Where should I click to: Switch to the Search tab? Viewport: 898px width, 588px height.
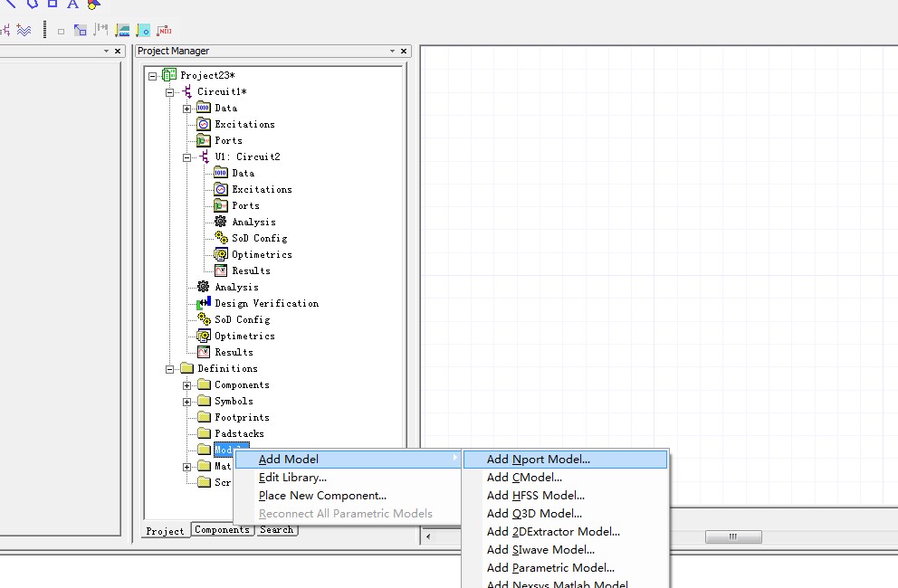tap(277, 529)
